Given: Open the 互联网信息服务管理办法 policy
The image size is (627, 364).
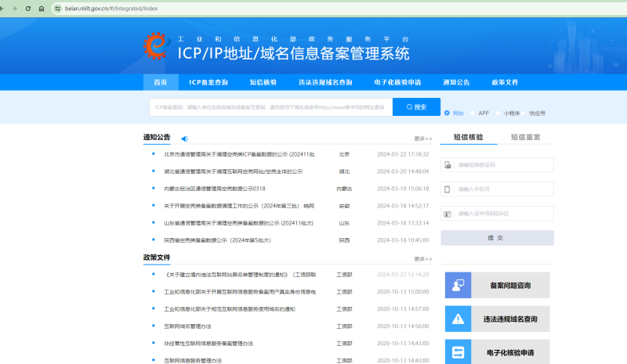Looking at the screenshot, I should 193,360.
